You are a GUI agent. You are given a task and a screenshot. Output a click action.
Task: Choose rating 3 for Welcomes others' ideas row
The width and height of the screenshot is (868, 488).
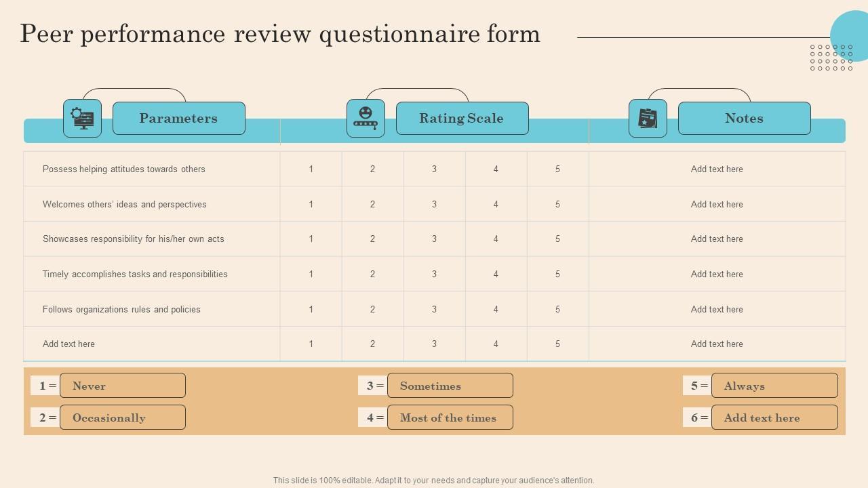[x=435, y=205]
